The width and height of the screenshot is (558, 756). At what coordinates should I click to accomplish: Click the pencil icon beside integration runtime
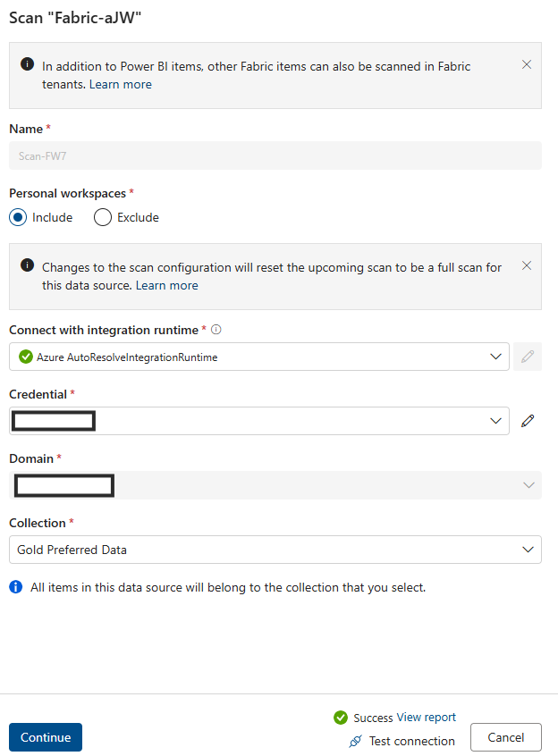[528, 357]
